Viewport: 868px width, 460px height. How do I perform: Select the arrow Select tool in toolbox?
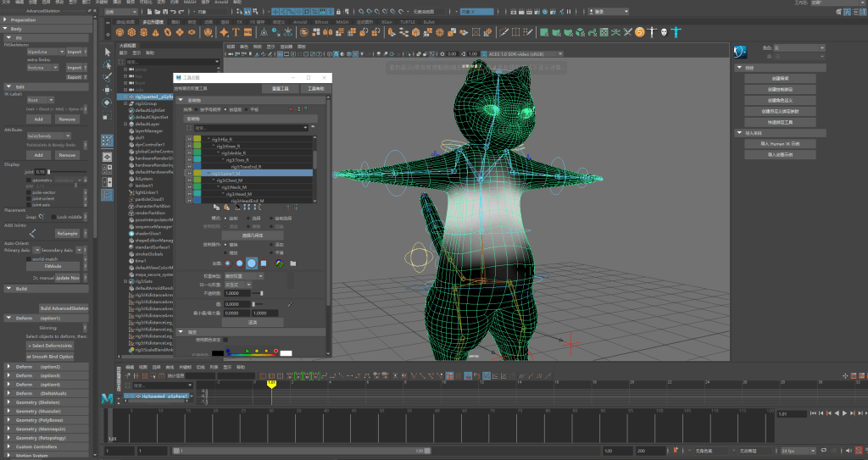[x=107, y=53]
